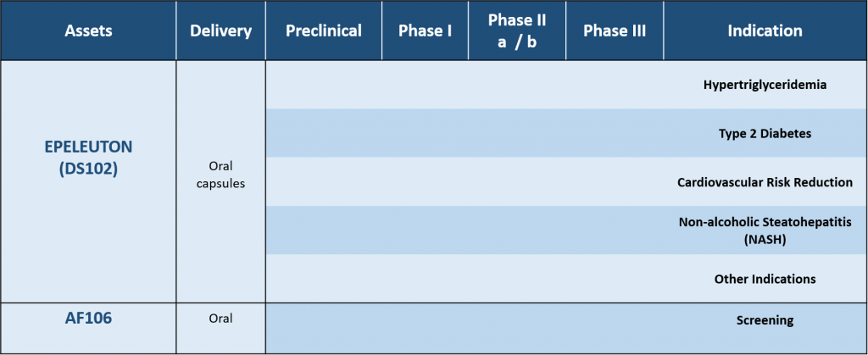The width and height of the screenshot is (868, 355).
Task: Click the Phase II header title
Action: (517, 20)
